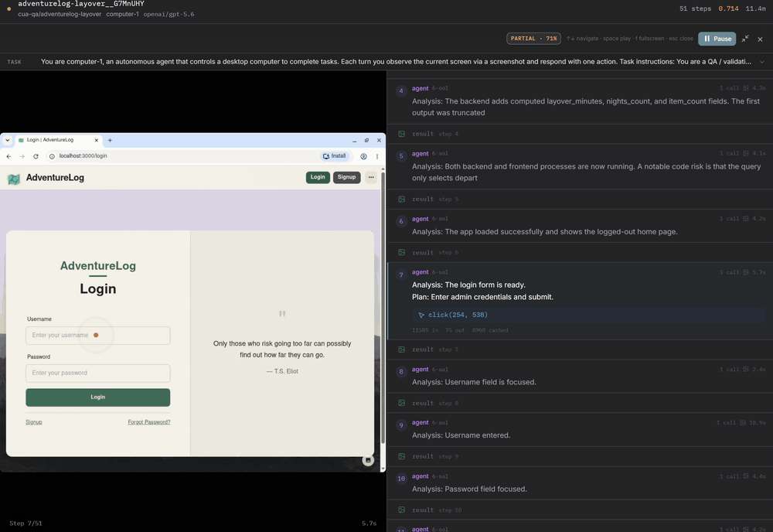The height and width of the screenshot is (532, 773).
Task: Close the Login | AdventureLog tab
Action: point(96,140)
